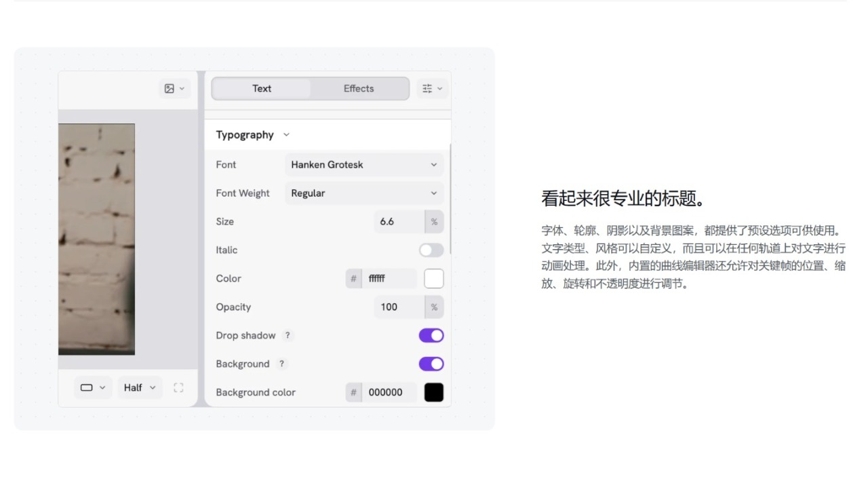The width and height of the screenshot is (868, 477).
Task: Click the Background help question icon
Action: click(x=281, y=364)
